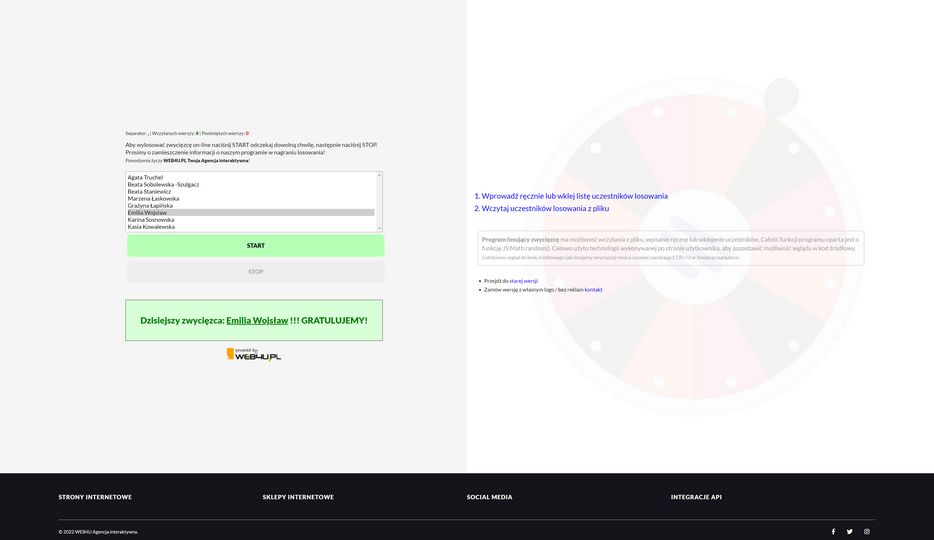
Task: Open 'Strony internetowe' footer section
Action: pyautogui.click(x=95, y=497)
